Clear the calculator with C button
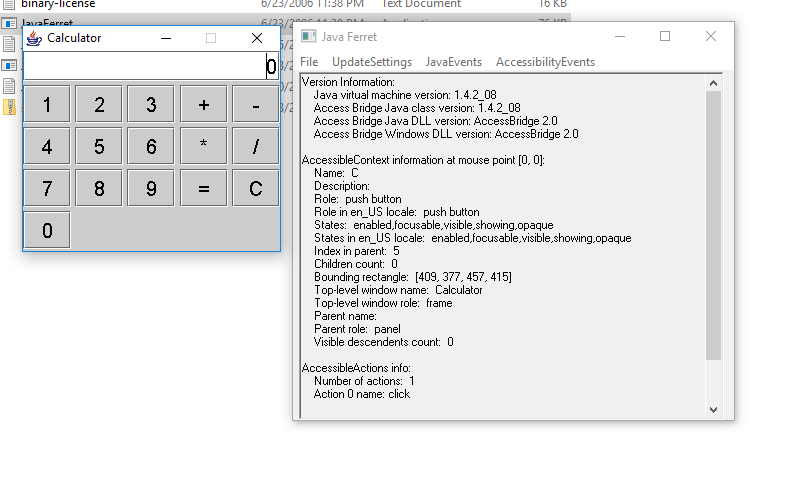This screenshot has width=807, height=488. point(255,188)
